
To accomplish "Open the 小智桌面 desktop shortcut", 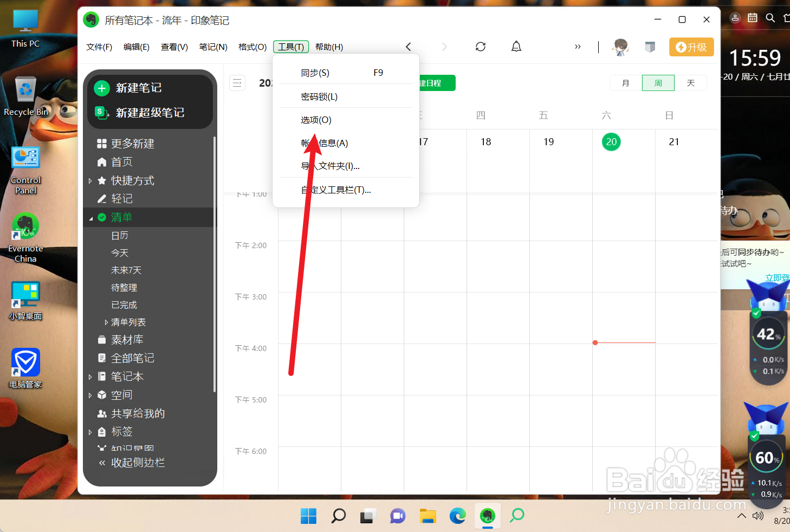I will click(x=25, y=300).
